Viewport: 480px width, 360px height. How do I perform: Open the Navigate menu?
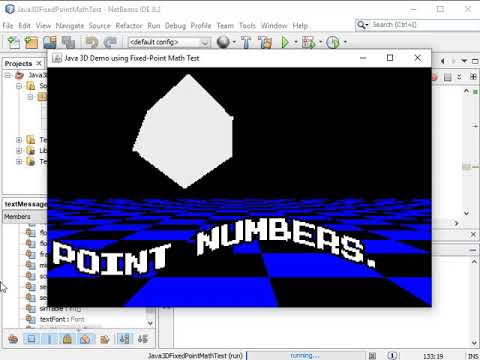70,26
